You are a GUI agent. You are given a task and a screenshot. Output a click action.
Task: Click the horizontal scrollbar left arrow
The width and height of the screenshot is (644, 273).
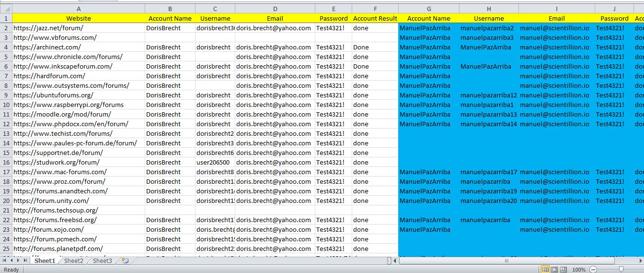click(395, 261)
